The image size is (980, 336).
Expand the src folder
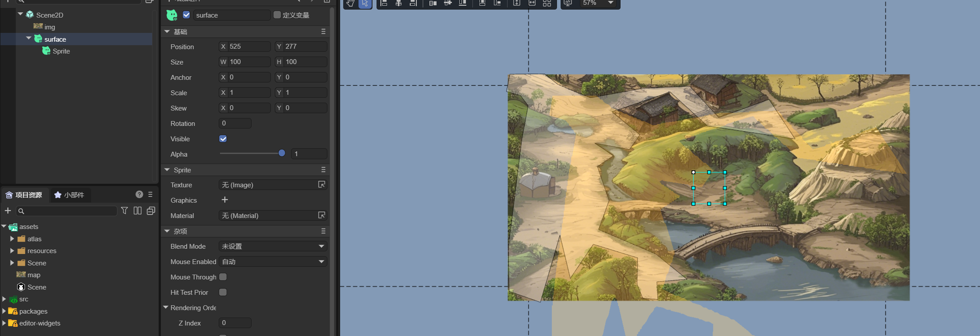pyautogui.click(x=4, y=299)
